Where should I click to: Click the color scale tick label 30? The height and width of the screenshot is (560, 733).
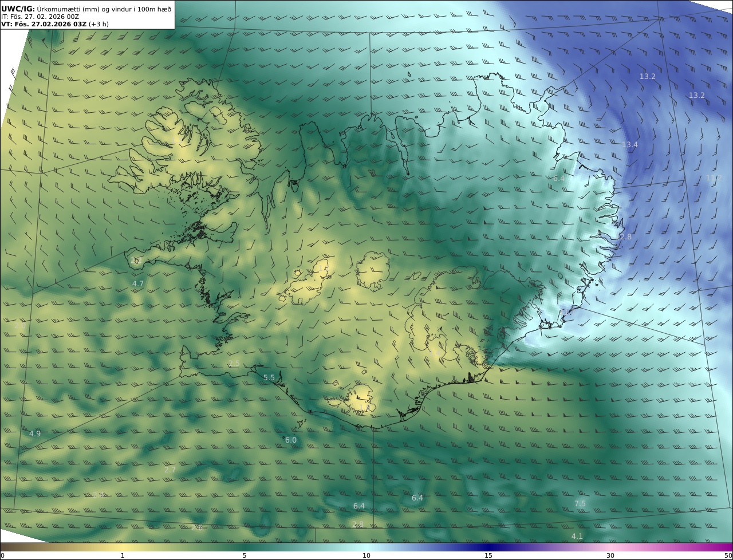(610, 555)
